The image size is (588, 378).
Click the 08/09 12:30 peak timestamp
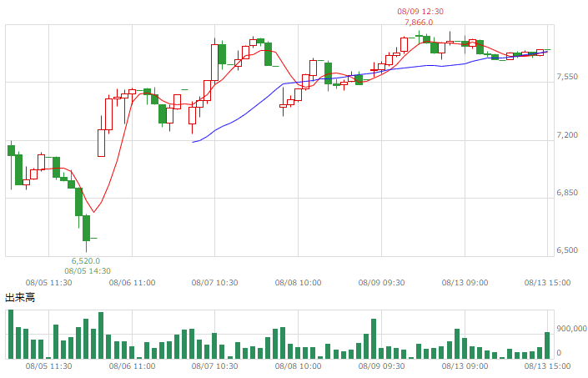pyautogui.click(x=420, y=11)
